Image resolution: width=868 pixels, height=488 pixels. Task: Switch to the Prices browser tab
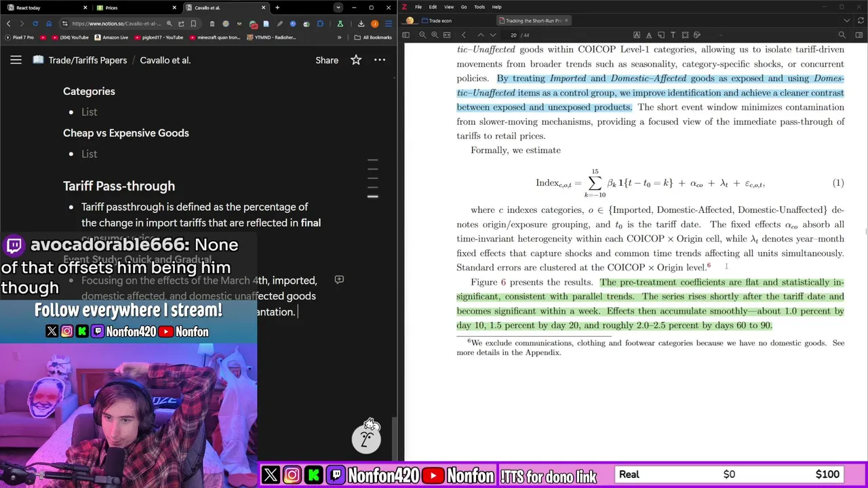136,7
